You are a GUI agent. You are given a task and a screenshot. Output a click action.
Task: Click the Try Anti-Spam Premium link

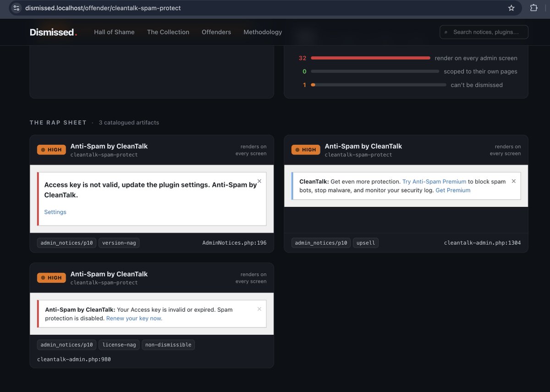434,182
